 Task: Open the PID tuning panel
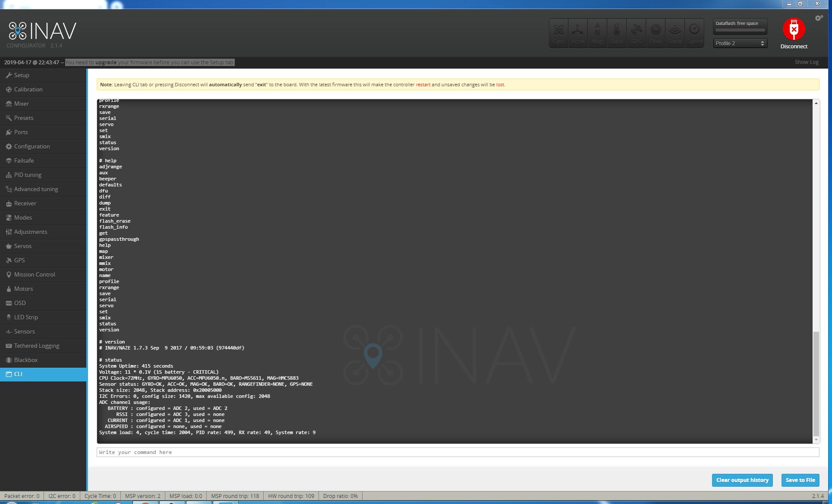(27, 175)
